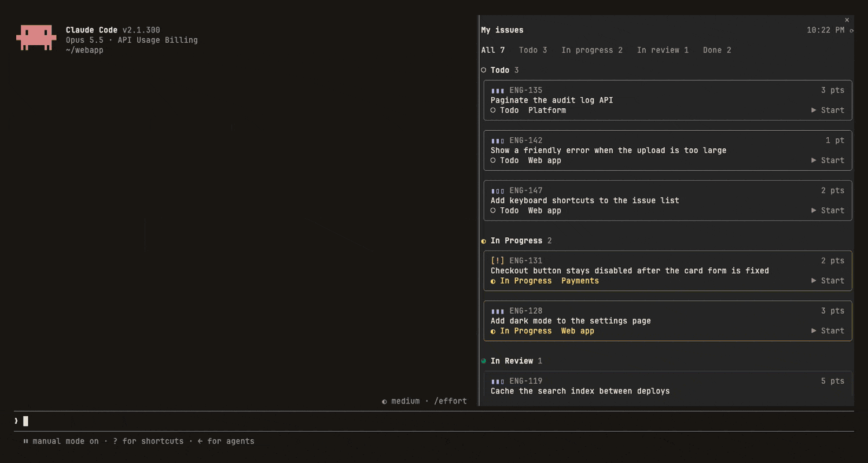Start issue ENG-135 audit log pagination
The width and height of the screenshot is (868, 463).
point(828,111)
